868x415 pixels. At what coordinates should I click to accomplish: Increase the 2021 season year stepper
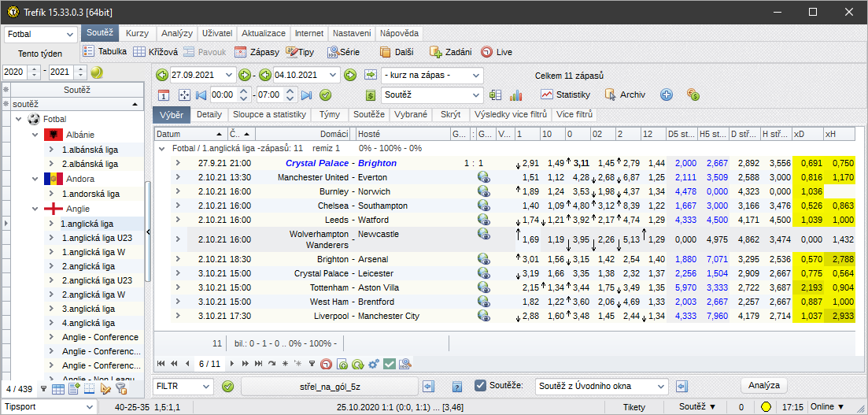pos(81,69)
